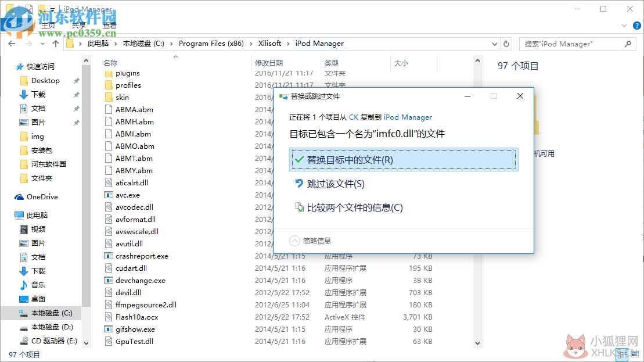The width and height of the screenshot is (644, 362).
Task: Go up one folder level arrow
Action: 56,44
